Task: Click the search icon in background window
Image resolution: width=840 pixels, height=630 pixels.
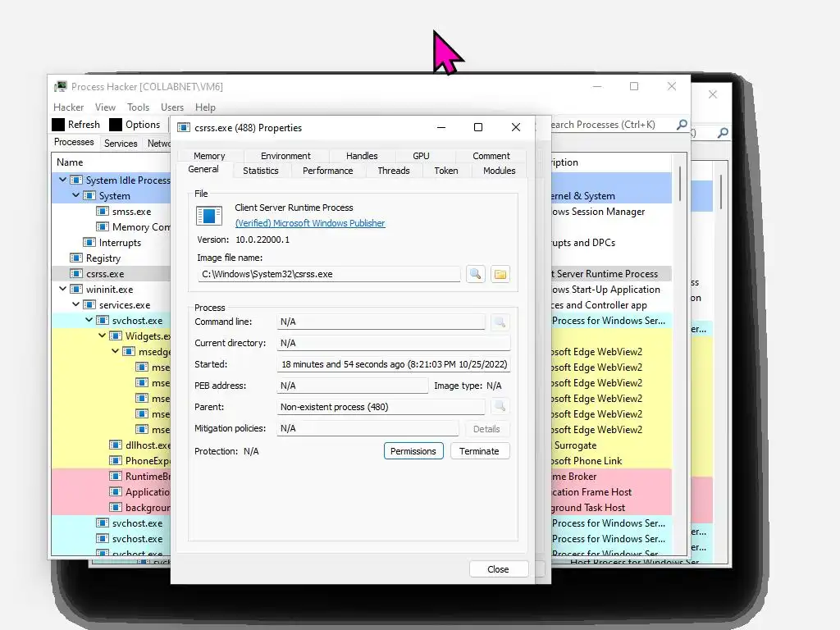Action: click(723, 132)
